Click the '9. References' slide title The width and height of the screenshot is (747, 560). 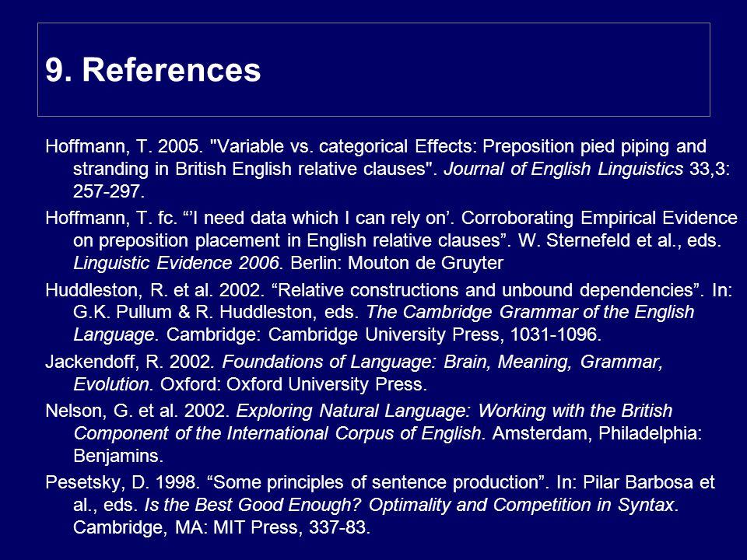153,70
